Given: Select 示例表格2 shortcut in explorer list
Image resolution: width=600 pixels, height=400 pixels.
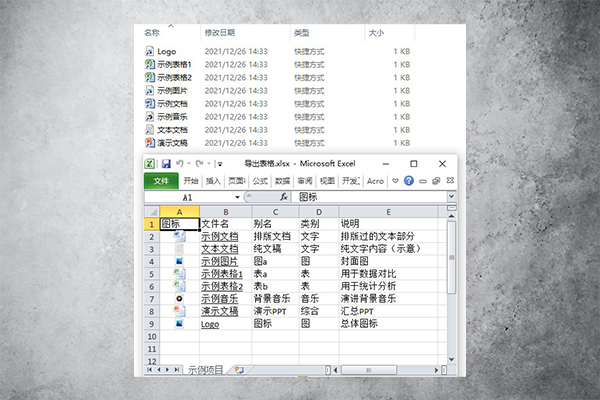Looking at the screenshot, I should (x=168, y=77).
